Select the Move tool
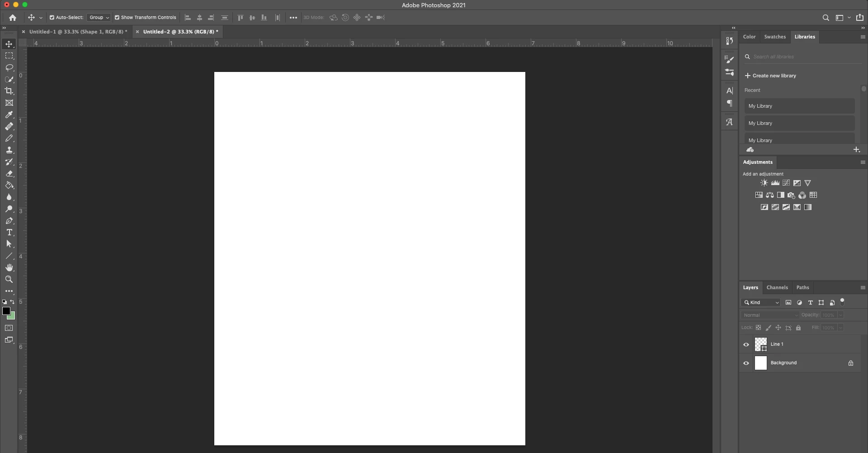 click(x=9, y=44)
